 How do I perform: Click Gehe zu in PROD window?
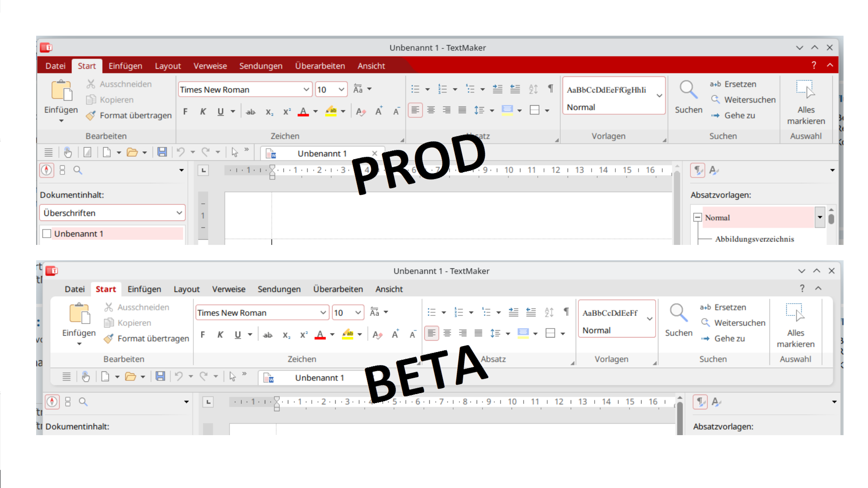coord(733,116)
